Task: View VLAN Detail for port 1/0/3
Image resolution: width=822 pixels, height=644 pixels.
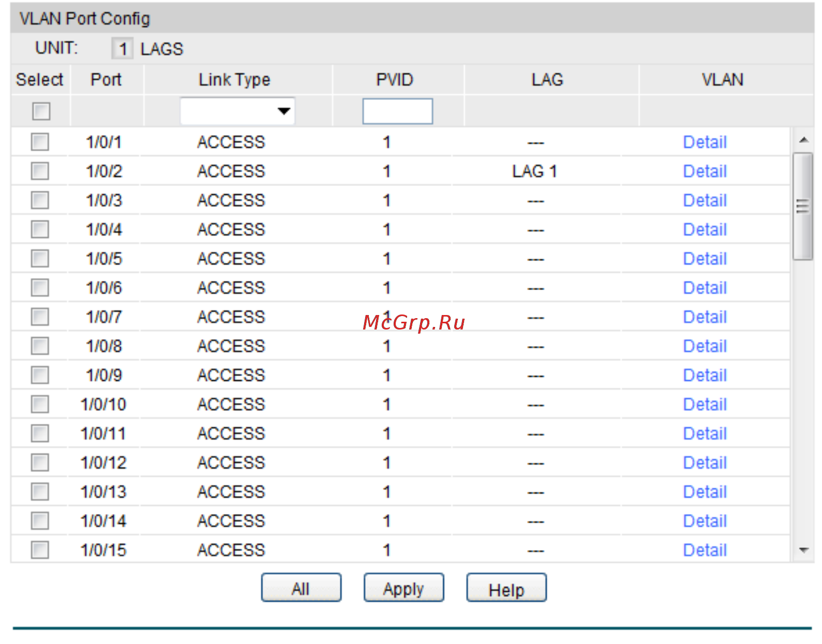Action: [x=705, y=200]
